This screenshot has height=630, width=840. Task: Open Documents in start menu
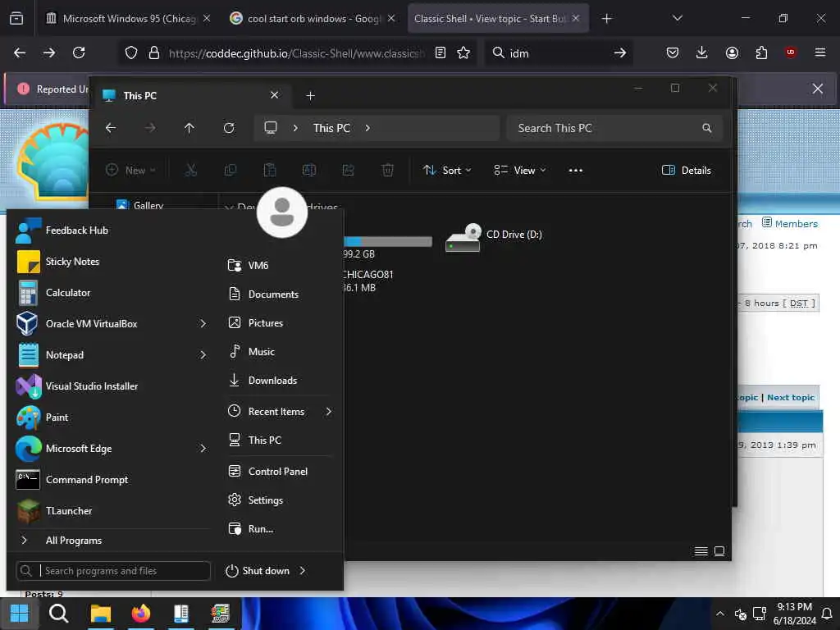pos(279,294)
